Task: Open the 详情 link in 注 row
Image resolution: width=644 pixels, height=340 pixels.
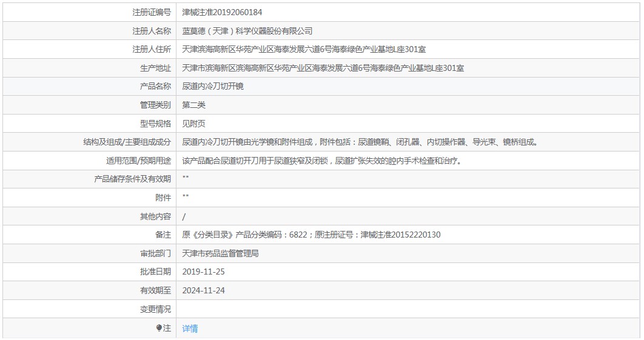Action: click(190, 328)
